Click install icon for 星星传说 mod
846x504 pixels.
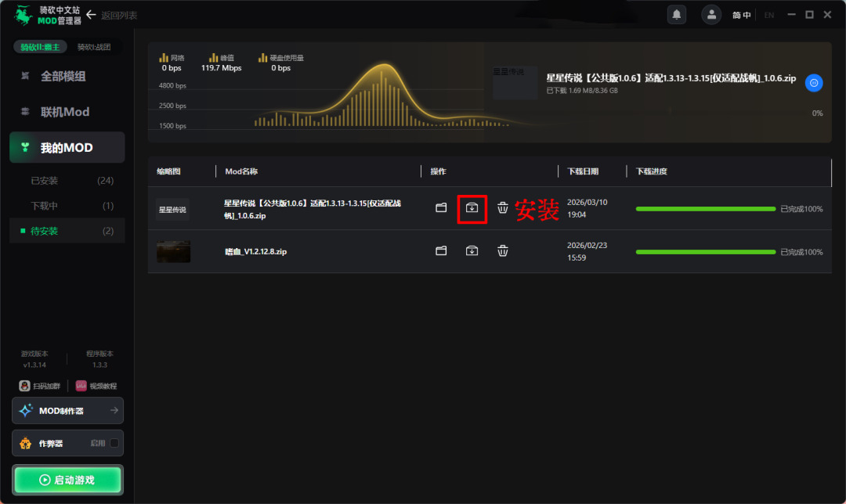[472, 208]
